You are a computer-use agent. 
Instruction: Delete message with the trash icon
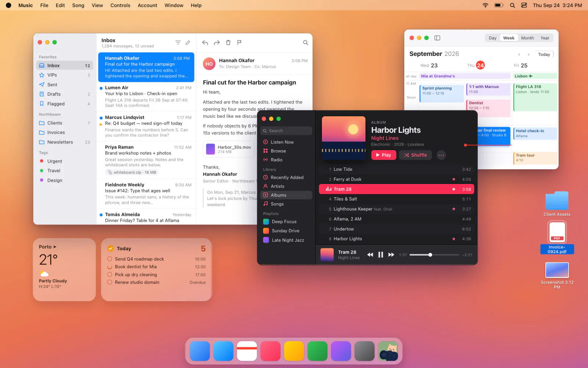228,43
